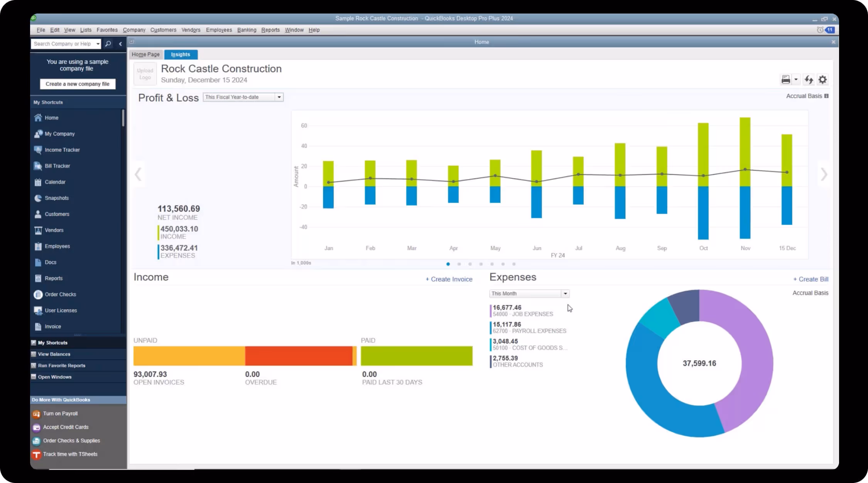Click Create a new company file
Screen dimensions: 868x483
(77, 84)
